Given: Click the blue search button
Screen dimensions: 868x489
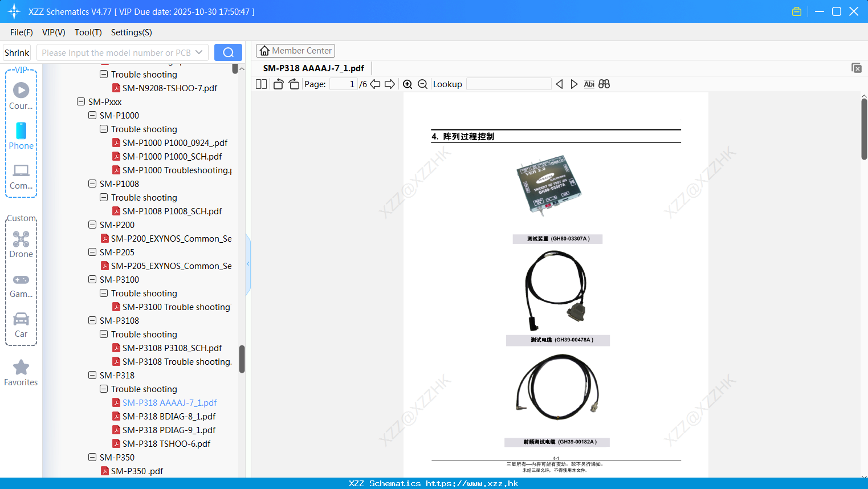Looking at the screenshot, I should click(228, 52).
